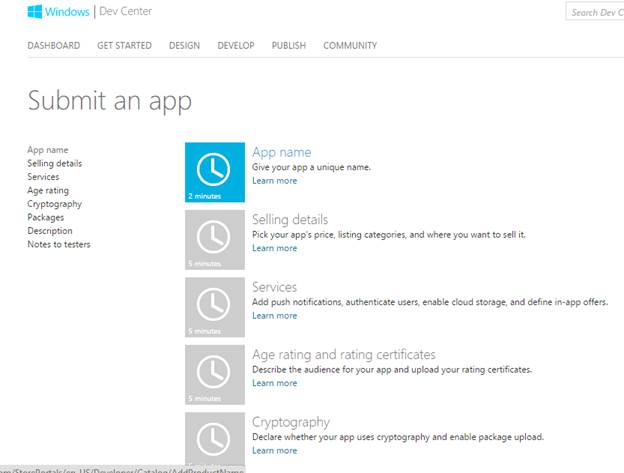
Task: Open the Publish navigation item
Action: click(289, 46)
